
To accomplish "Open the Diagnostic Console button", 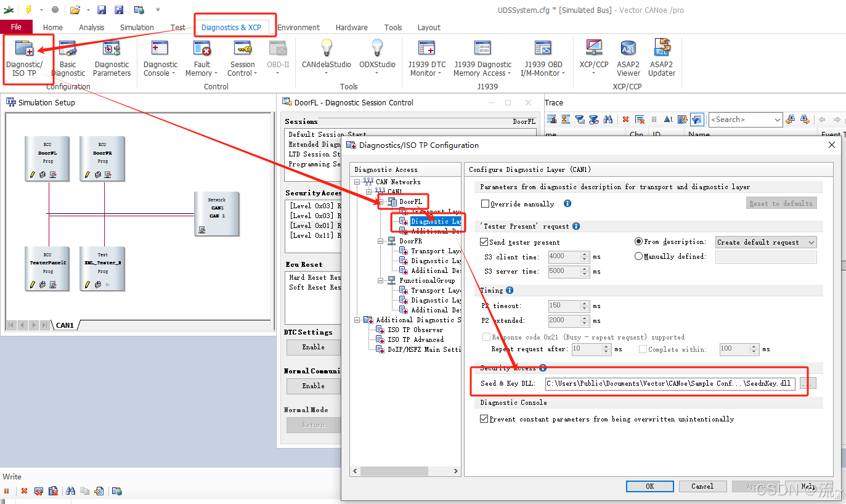I will [x=160, y=59].
